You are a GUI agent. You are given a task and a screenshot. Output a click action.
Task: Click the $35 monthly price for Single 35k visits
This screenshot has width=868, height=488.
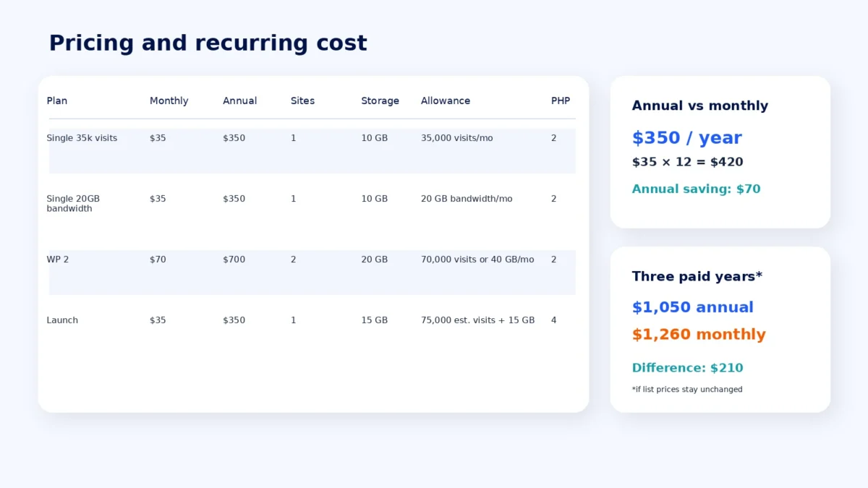tap(158, 138)
